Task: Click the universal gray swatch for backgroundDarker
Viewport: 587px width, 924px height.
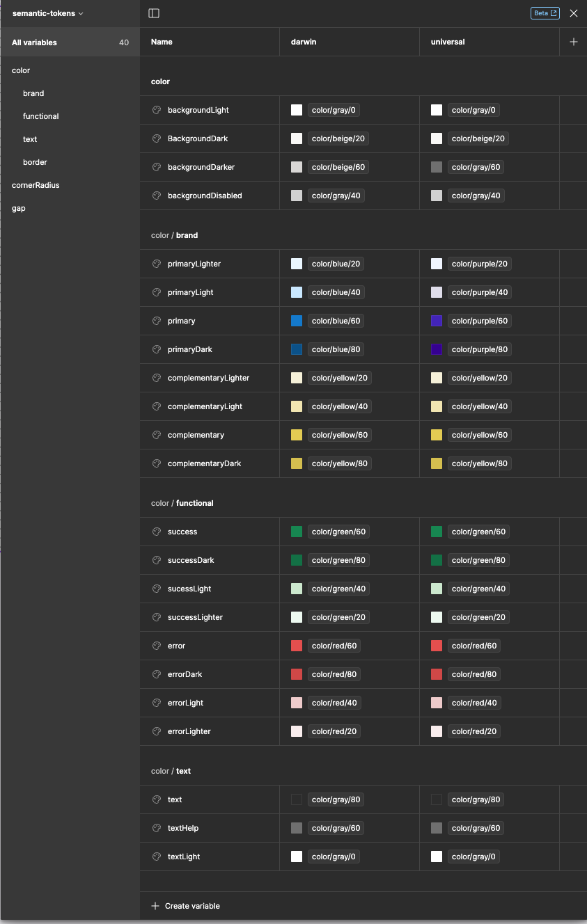Action: (x=437, y=167)
